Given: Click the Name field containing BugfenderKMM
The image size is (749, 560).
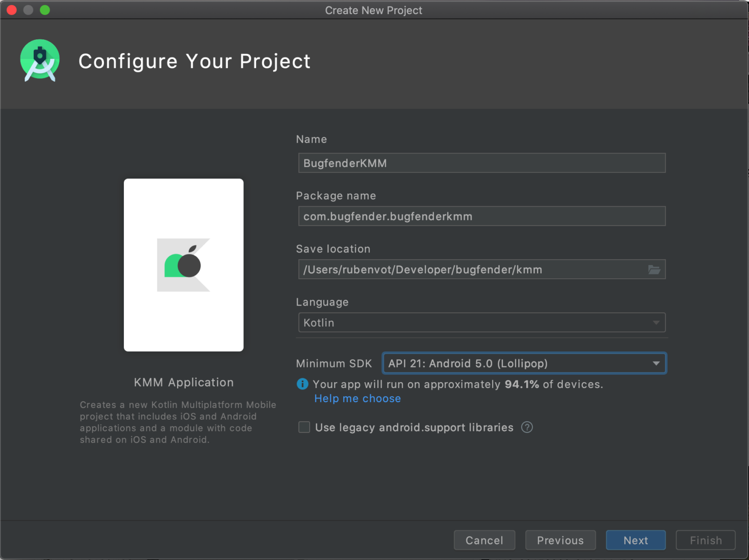Looking at the screenshot, I should (x=481, y=163).
